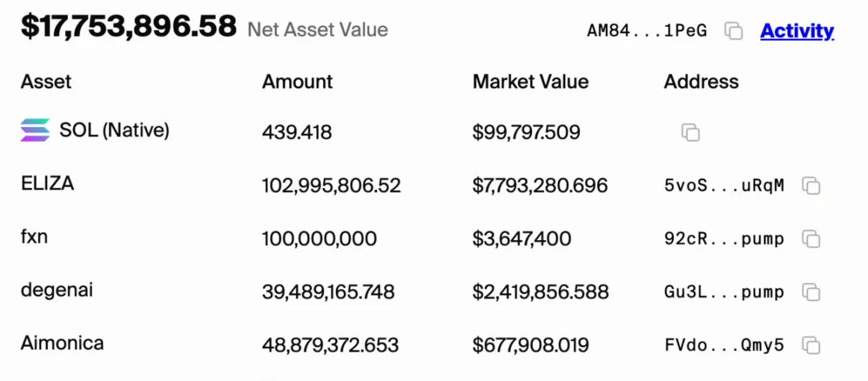
Task: Click the Market Value column header
Action: pyautogui.click(x=530, y=81)
